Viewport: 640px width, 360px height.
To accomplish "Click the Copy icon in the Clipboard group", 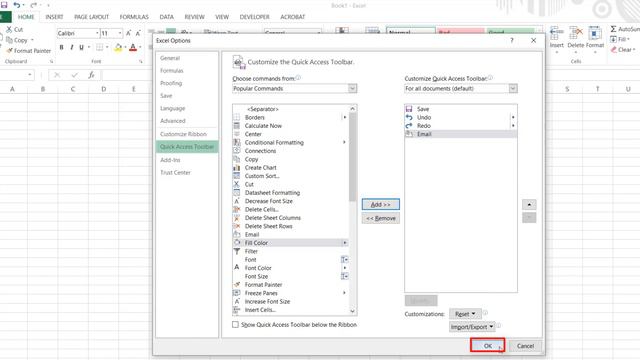I will tap(9, 40).
